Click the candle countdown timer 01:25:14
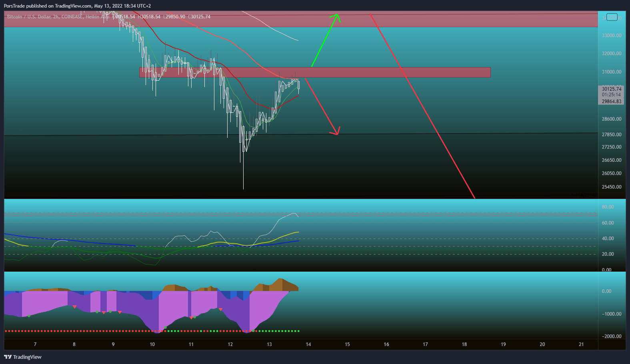The height and width of the screenshot is (364, 630). coord(611,95)
